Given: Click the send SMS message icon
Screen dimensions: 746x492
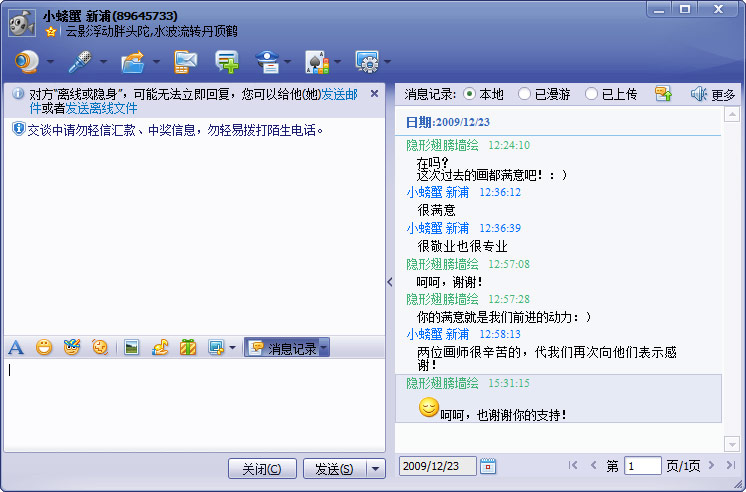Looking at the screenshot, I should click(185, 62).
